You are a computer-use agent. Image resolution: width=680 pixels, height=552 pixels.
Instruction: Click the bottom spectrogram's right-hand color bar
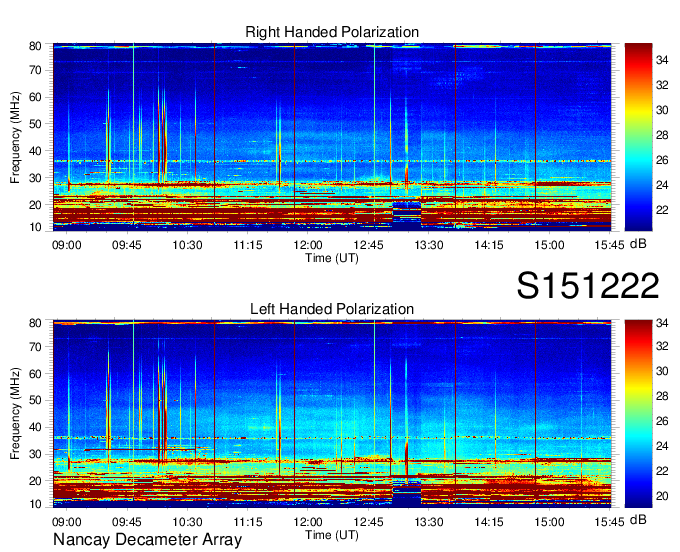click(x=638, y=414)
